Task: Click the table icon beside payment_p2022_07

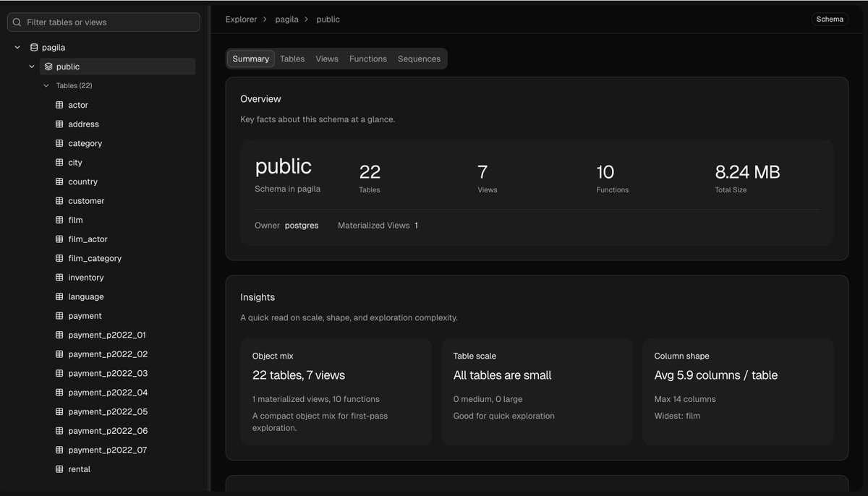Action: (59, 450)
